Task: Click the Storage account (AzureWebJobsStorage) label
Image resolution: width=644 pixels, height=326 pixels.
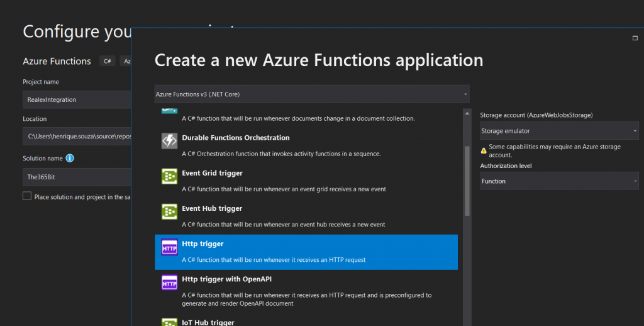Action: click(x=536, y=115)
